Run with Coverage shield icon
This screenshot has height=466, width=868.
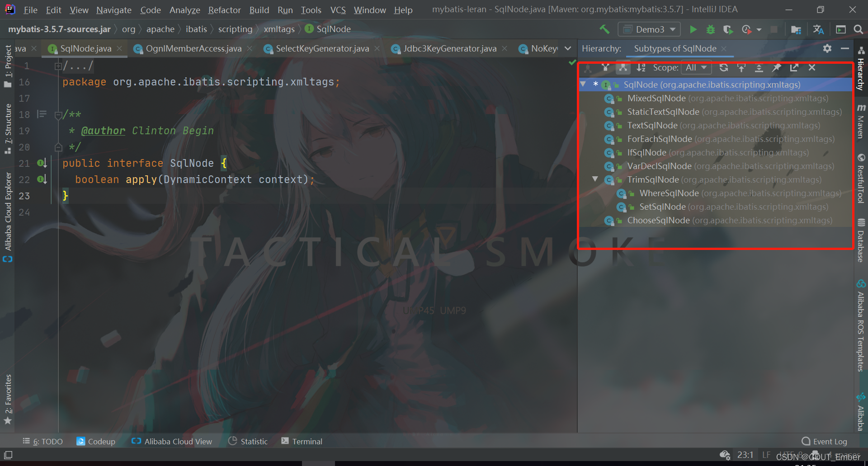(x=728, y=29)
